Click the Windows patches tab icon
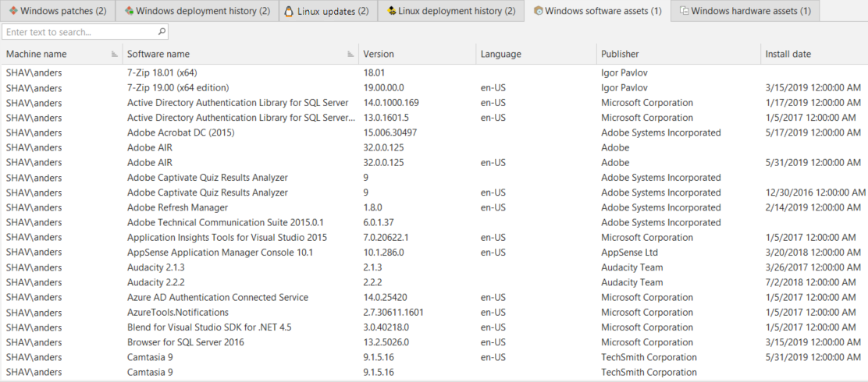 click(x=12, y=10)
